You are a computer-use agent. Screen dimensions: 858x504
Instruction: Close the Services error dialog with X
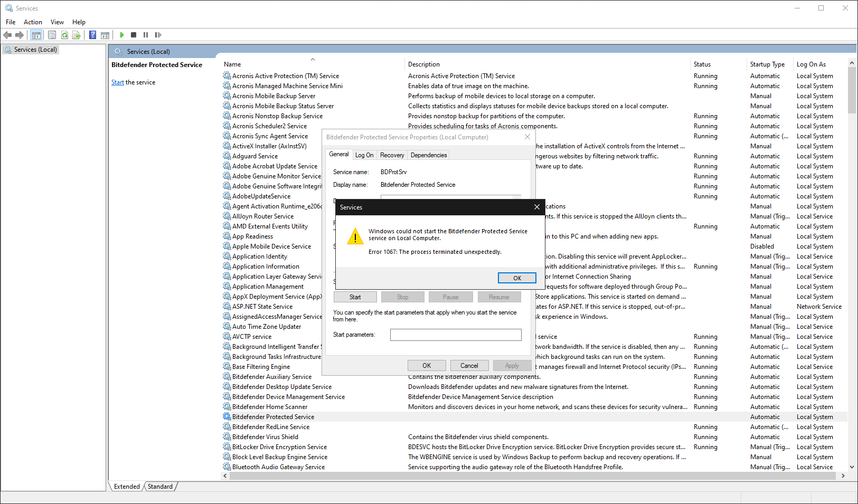pyautogui.click(x=537, y=207)
